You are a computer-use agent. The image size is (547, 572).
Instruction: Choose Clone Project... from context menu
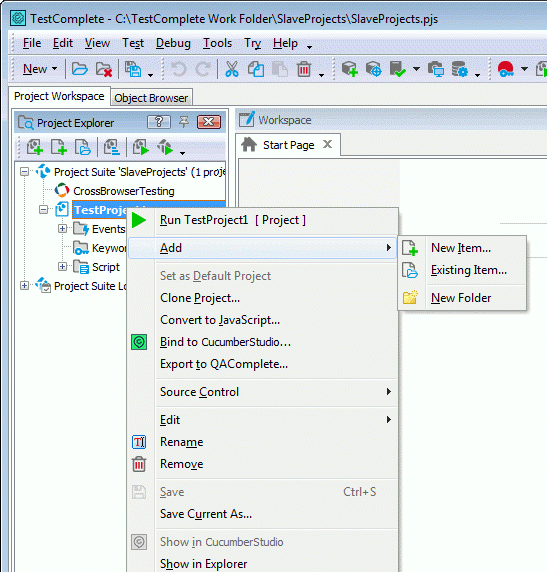tap(263, 298)
